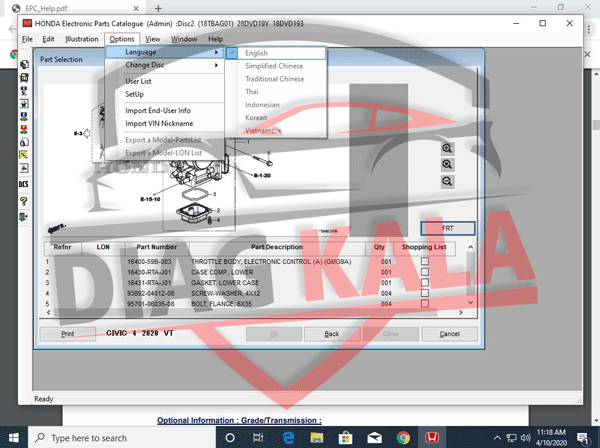
Task: Click the Back button
Action: tap(332, 334)
